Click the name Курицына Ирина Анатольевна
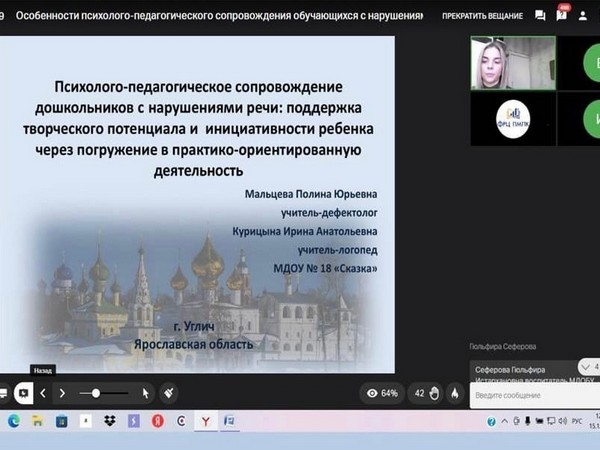Viewport: 600px width, 450px height. 305,232
